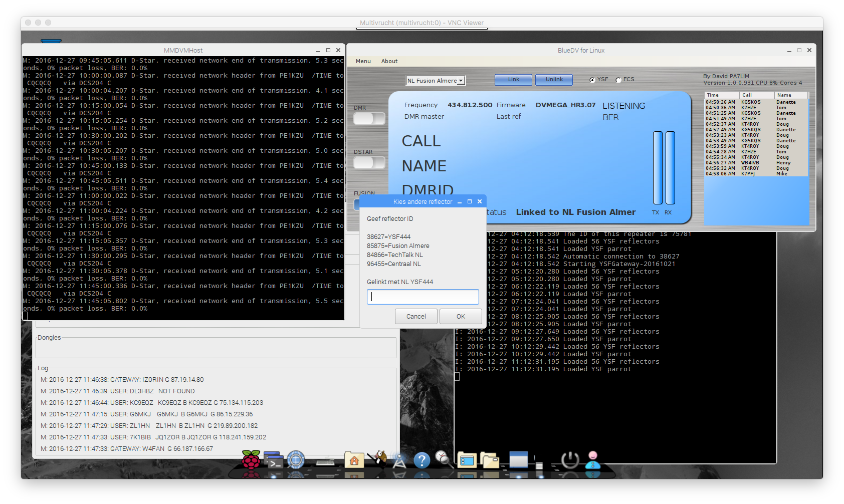Click the Time column header

(x=722, y=95)
